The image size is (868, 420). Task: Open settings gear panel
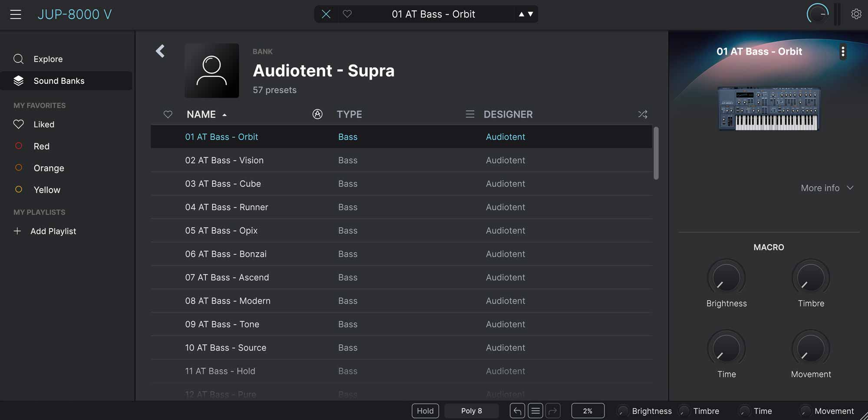pos(856,14)
